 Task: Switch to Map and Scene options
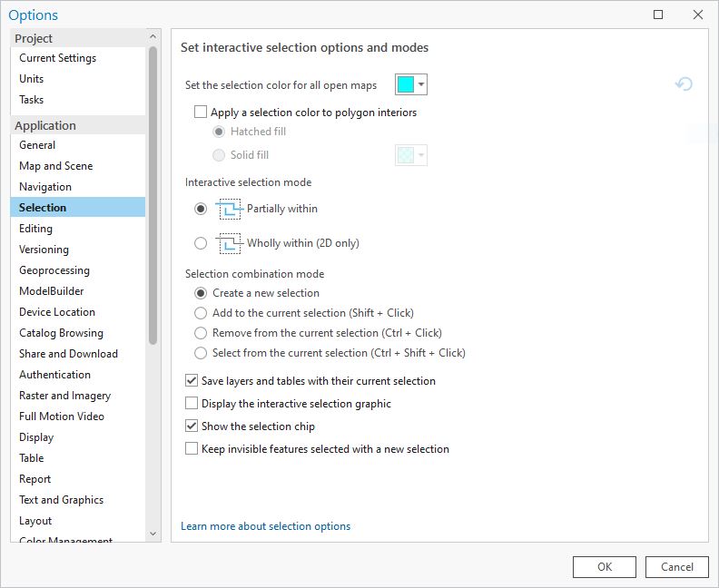[x=55, y=166]
